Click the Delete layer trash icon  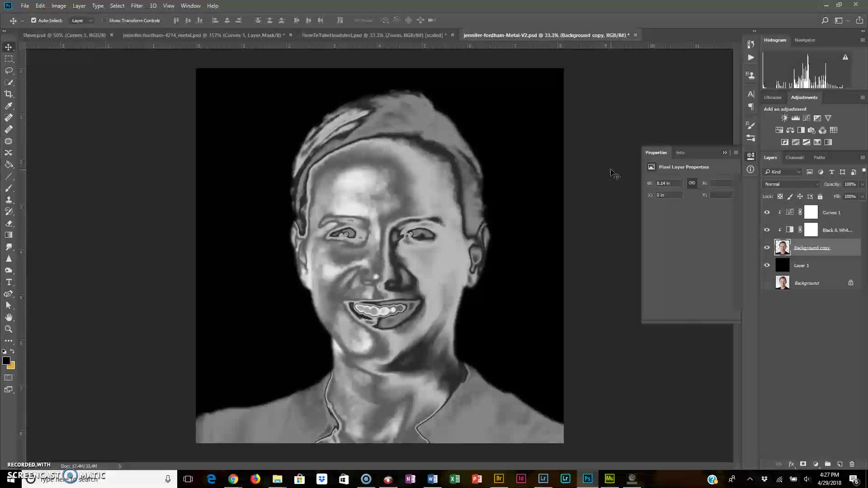pyautogui.click(x=852, y=464)
